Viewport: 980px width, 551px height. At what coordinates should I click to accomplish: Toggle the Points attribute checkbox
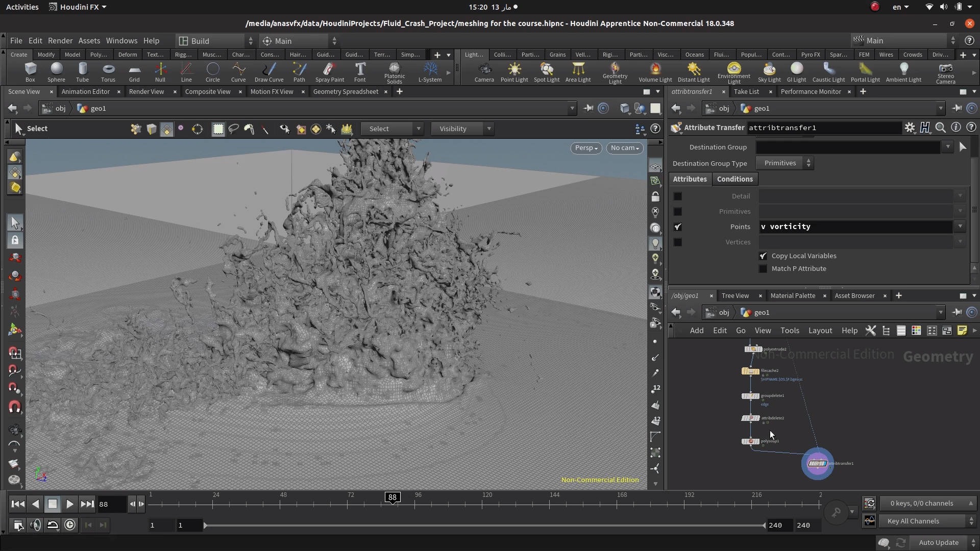(678, 227)
